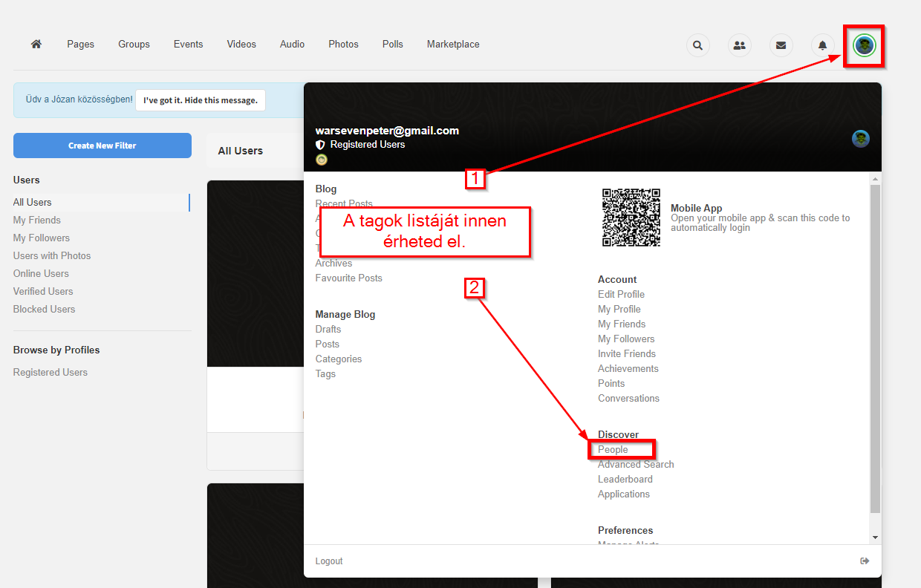Open the messages envelope icon
This screenshot has width=921, height=588.
781,45
